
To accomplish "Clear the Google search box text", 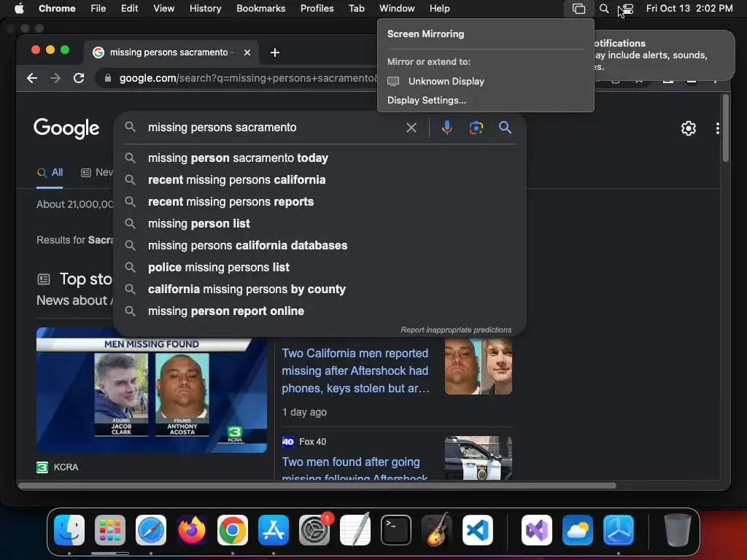I will point(411,128).
